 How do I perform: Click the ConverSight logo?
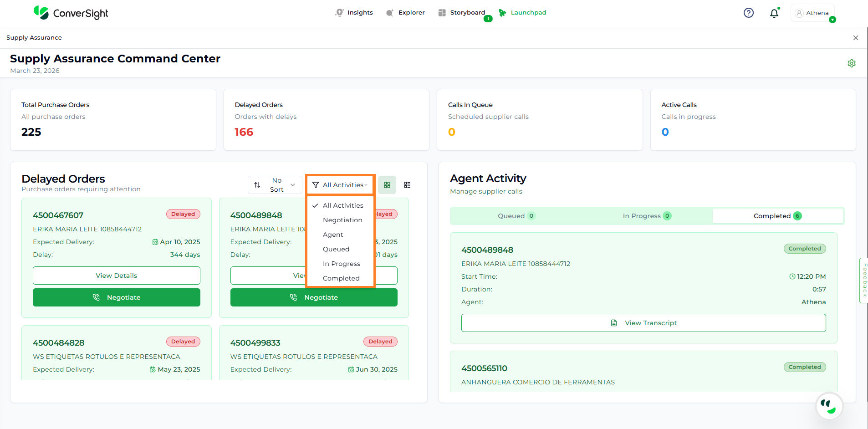(71, 13)
